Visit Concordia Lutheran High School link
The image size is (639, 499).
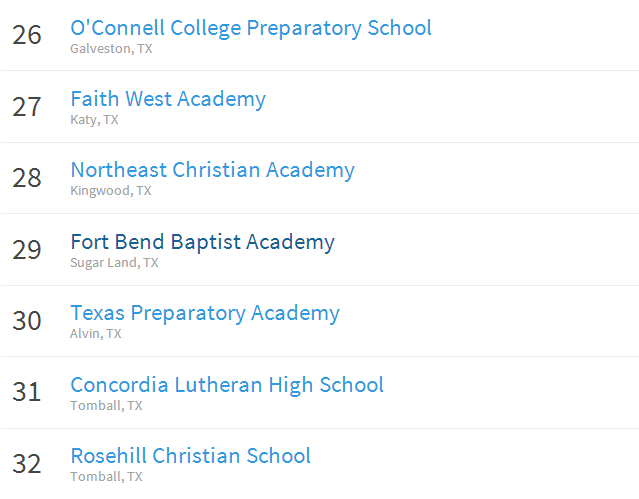click(227, 385)
